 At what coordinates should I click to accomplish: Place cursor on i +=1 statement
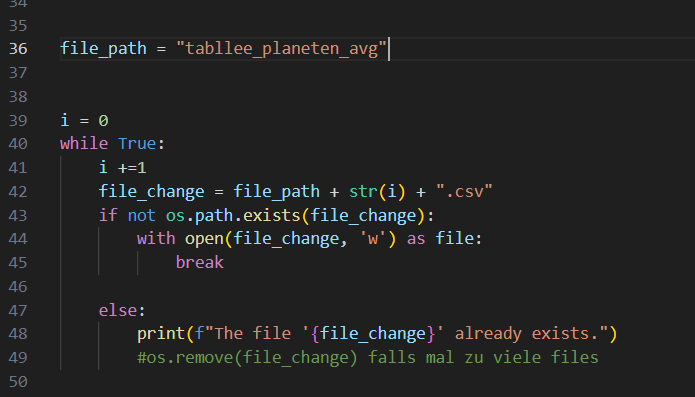click(123, 167)
